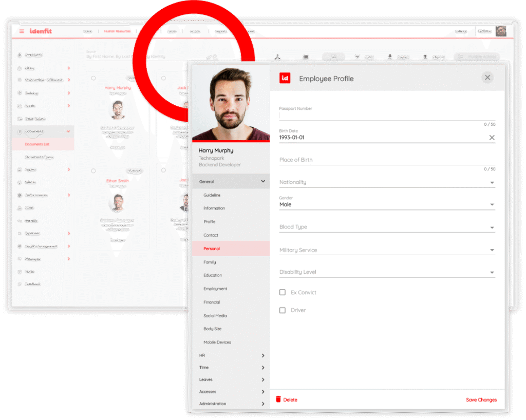Collapse the General section

coord(262,181)
